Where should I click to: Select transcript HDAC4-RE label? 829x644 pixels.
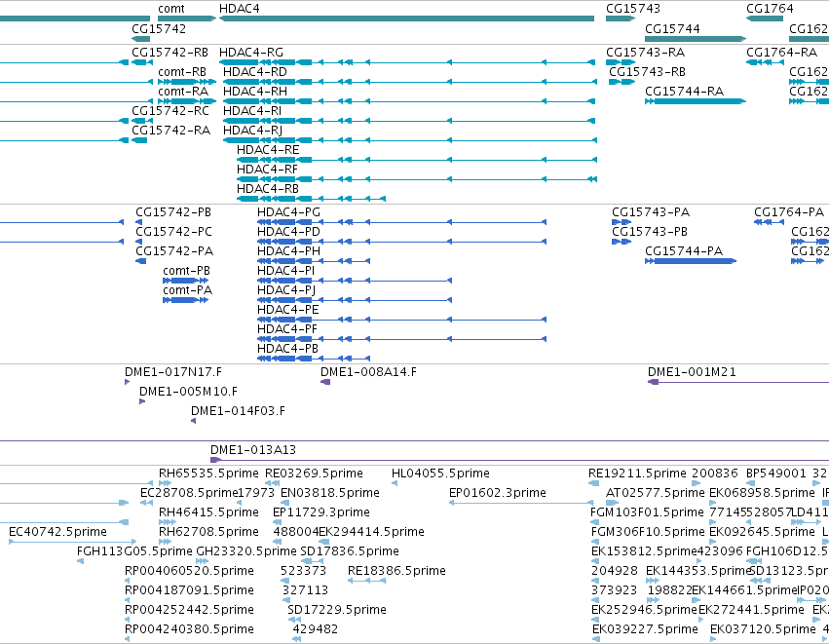click(268, 150)
